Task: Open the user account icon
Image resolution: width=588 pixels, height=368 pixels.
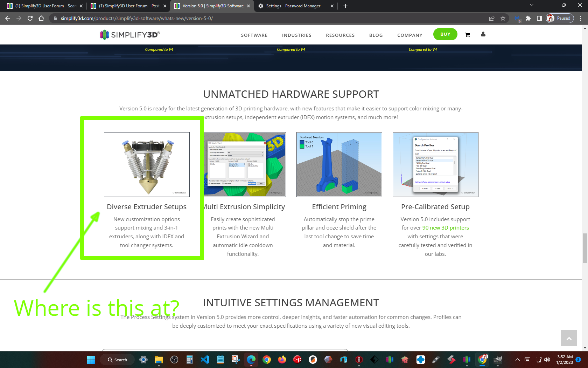Action: point(483,34)
